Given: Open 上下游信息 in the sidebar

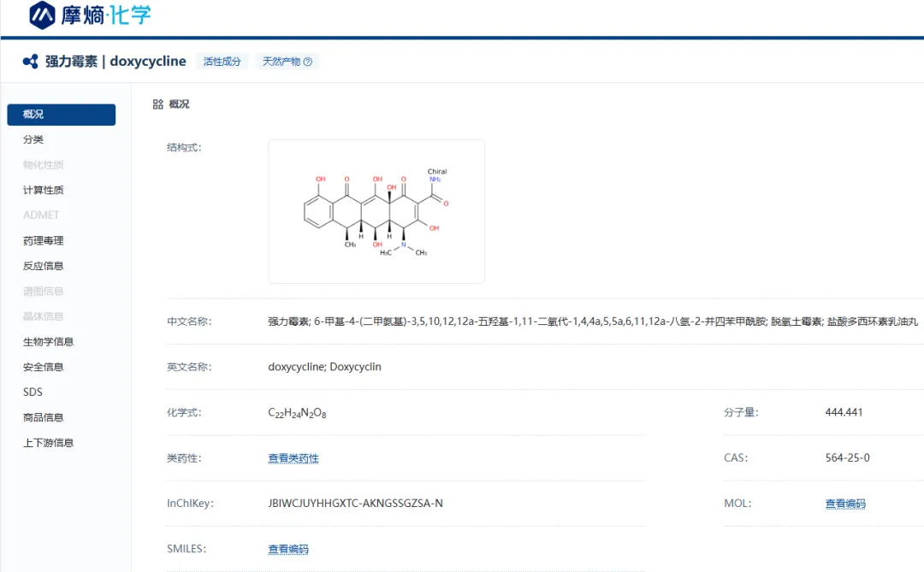Looking at the screenshot, I should [49, 443].
